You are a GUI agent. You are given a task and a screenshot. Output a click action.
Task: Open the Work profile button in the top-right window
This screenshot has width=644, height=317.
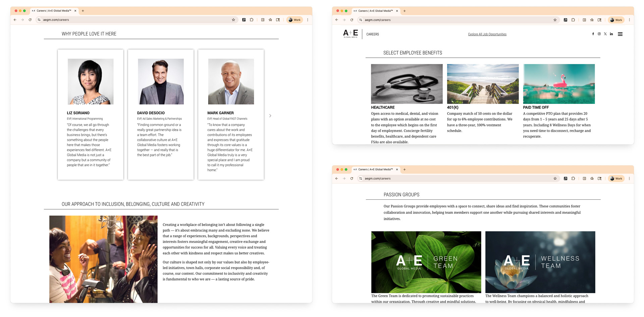(616, 20)
